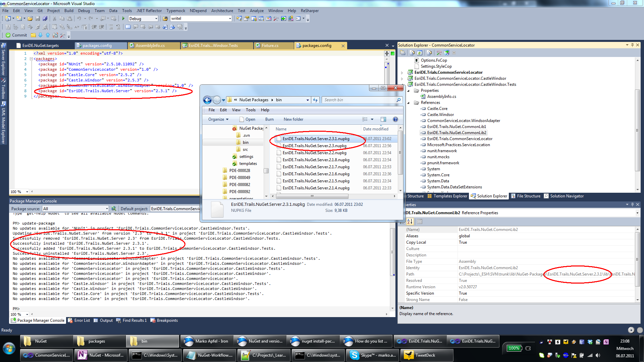Clear the Package Manager Console output icon
The width and height of the screenshot is (644, 362).
click(114, 208)
